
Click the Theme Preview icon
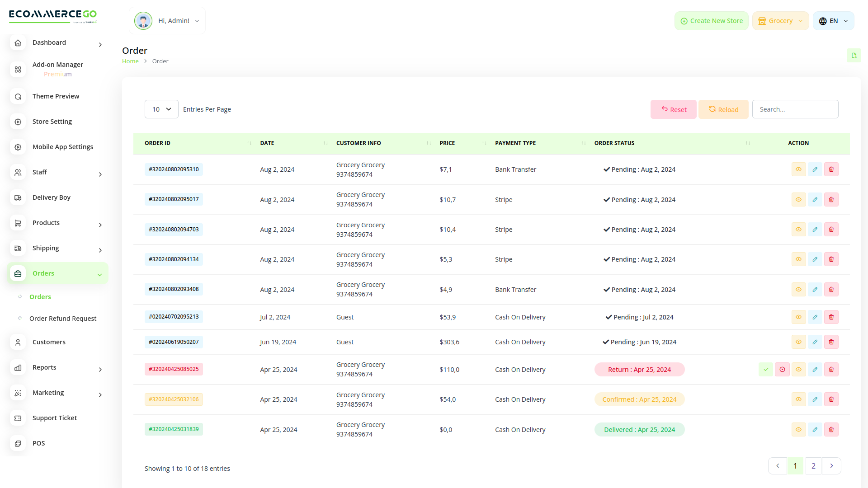click(x=18, y=96)
